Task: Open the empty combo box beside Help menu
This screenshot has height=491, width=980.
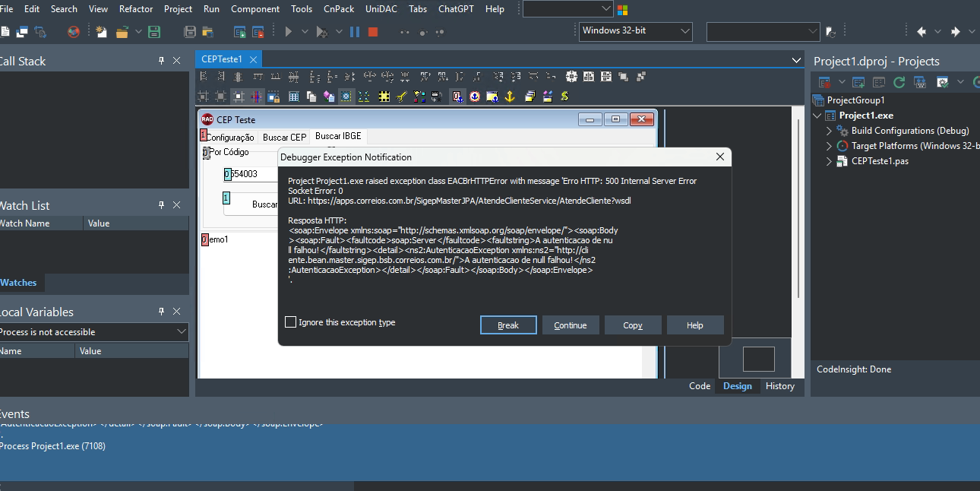Action: click(567, 9)
